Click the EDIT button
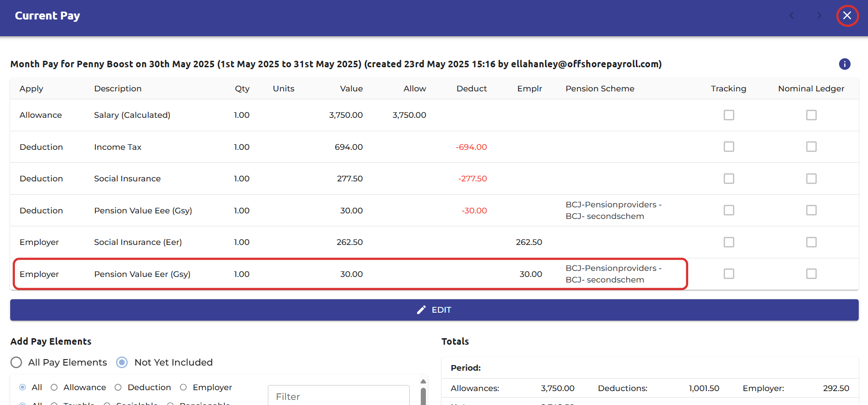The width and height of the screenshot is (868, 405). (x=434, y=310)
